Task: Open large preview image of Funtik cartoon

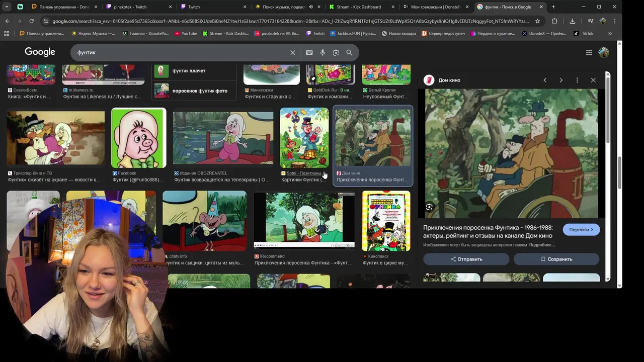Action: point(511,153)
